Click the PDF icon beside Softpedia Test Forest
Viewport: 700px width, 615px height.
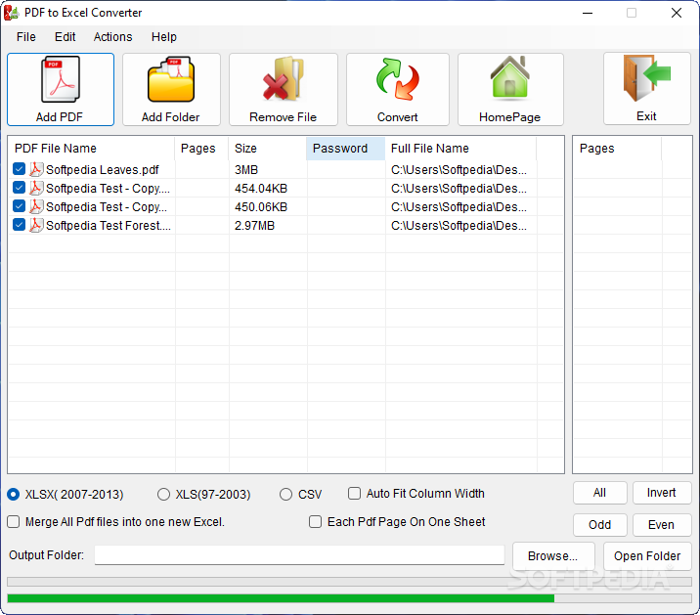pos(36,225)
